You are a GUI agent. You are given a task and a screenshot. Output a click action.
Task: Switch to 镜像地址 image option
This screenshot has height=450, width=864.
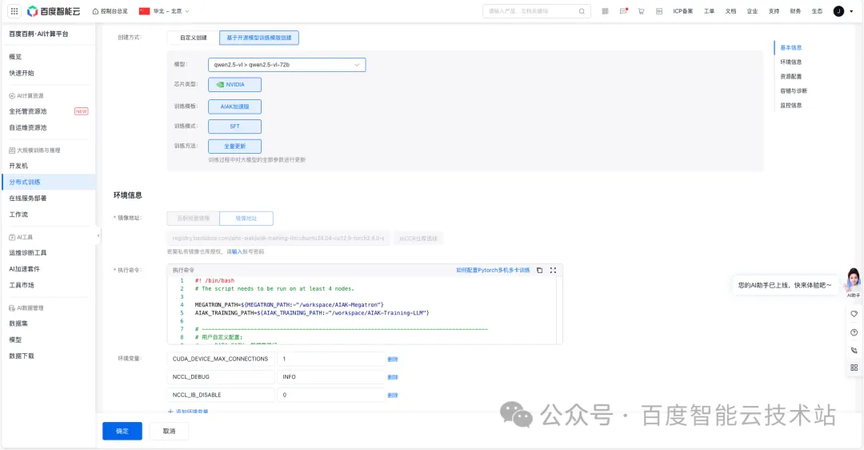(x=246, y=218)
